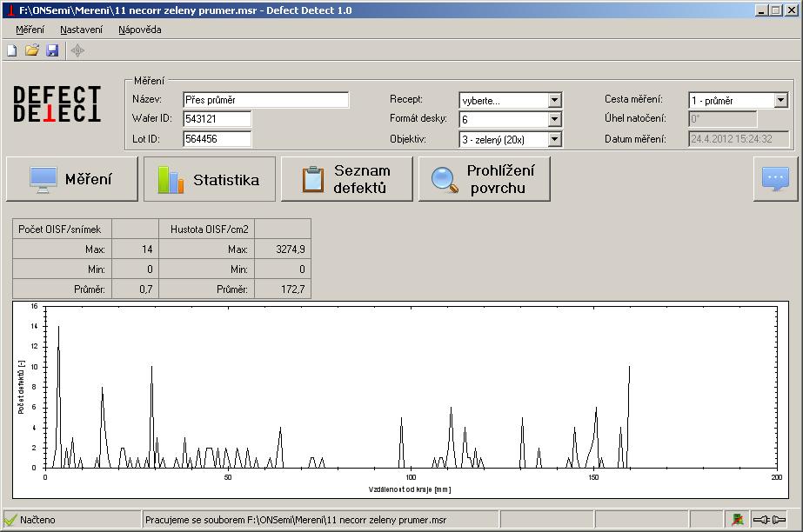
Task: Click the Defect Detect app title icon
Action: coord(10,10)
